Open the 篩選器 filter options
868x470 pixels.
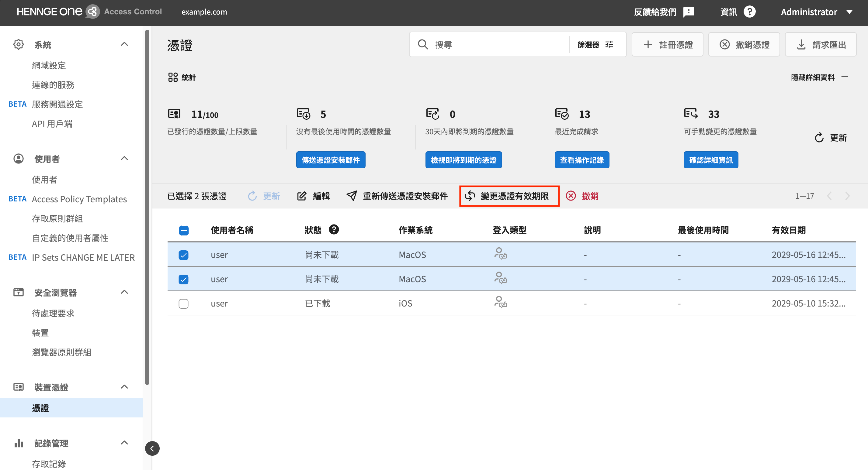coord(595,44)
